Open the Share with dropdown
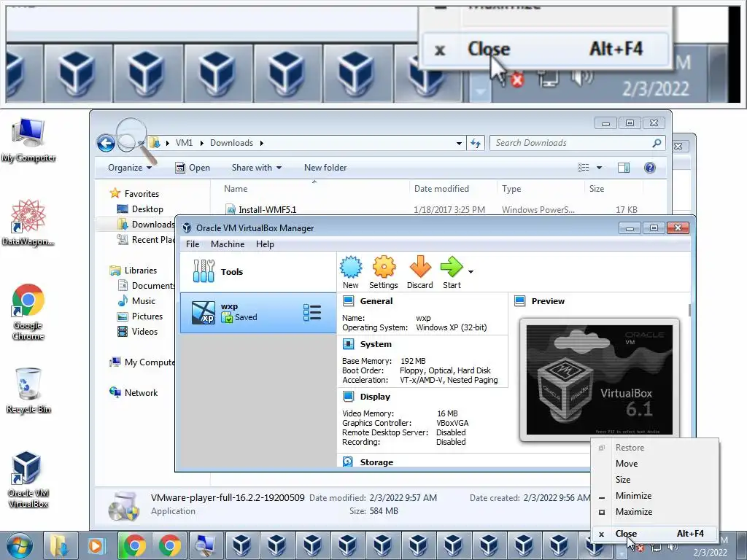The height and width of the screenshot is (560, 747). (256, 168)
